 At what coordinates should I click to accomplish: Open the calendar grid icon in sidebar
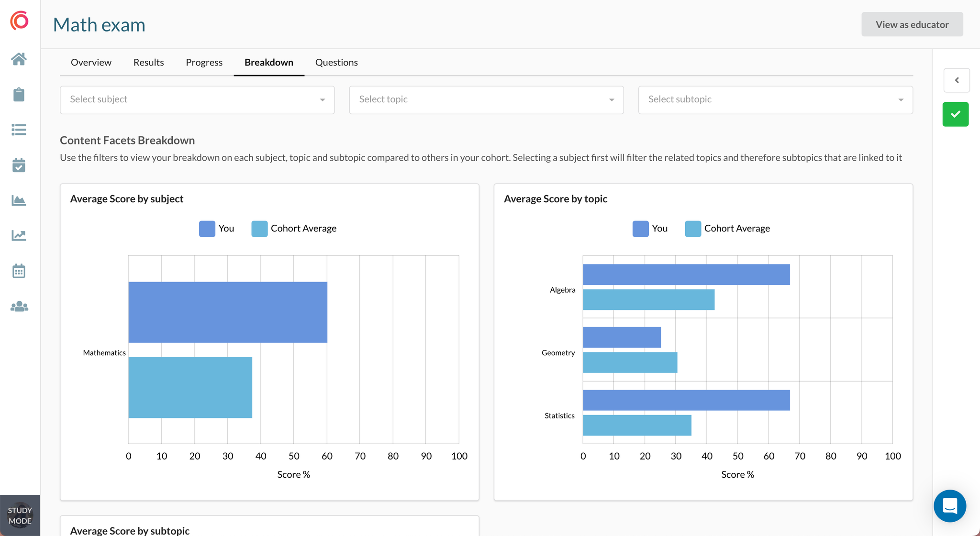19,271
